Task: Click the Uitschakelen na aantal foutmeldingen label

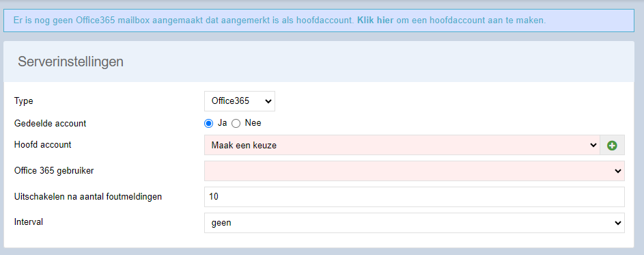Action: tap(88, 197)
